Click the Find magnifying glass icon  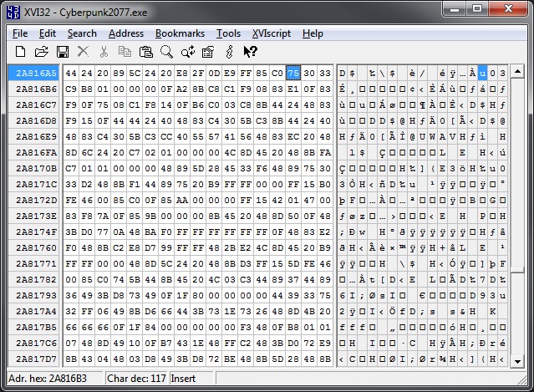click(x=166, y=52)
